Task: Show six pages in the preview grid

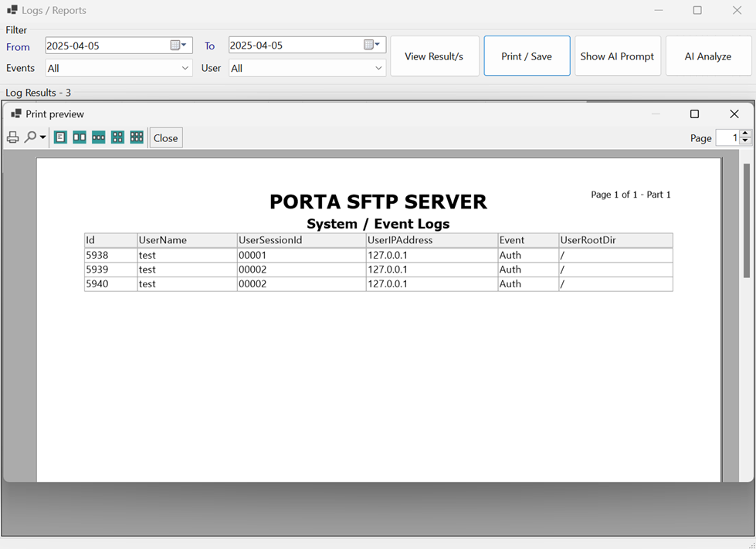Action: [136, 137]
